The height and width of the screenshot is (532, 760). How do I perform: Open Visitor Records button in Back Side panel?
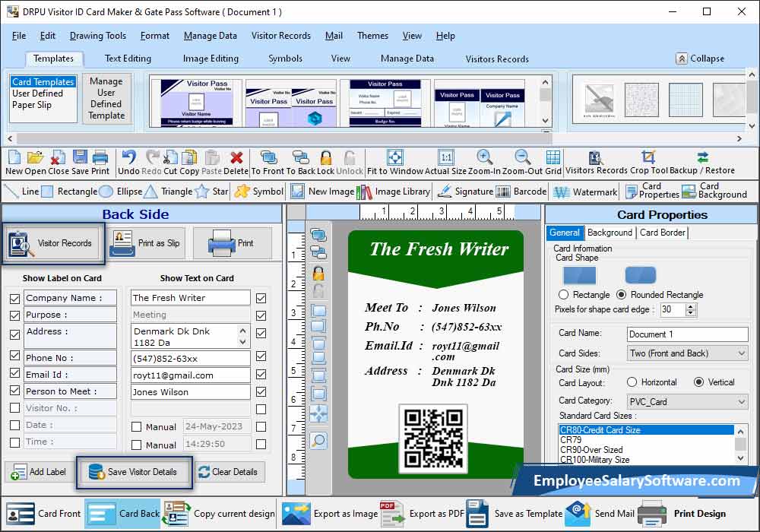(x=53, y=243)
